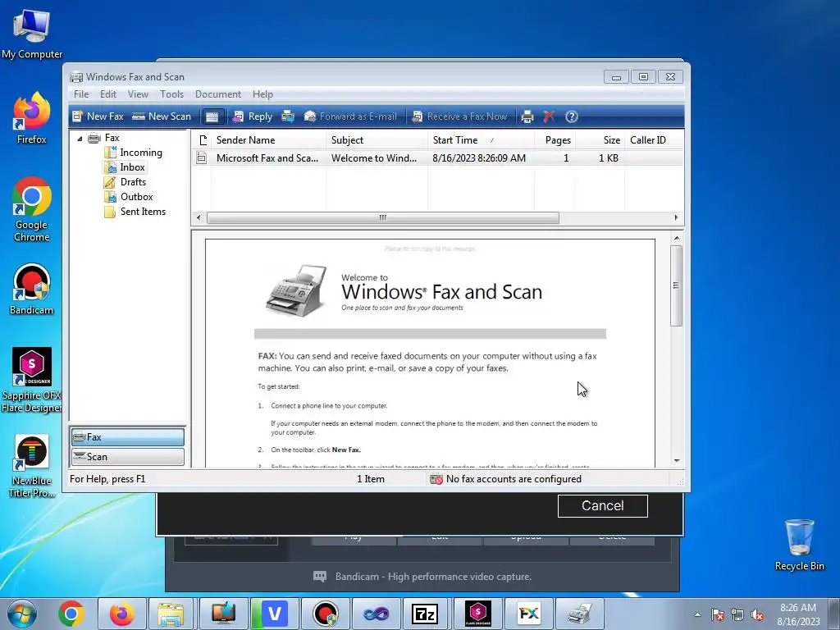
Task: Open the Drafts folder
Action: point(133,182)
